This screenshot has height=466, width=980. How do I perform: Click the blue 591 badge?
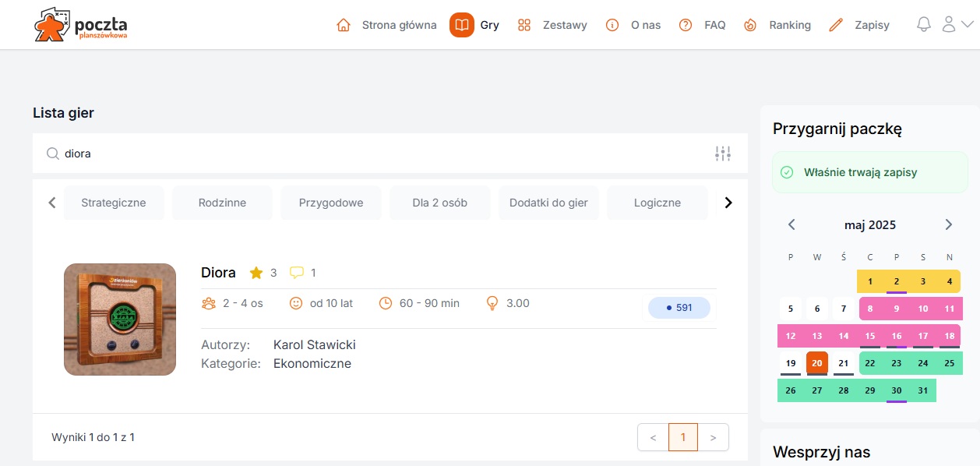679,308
